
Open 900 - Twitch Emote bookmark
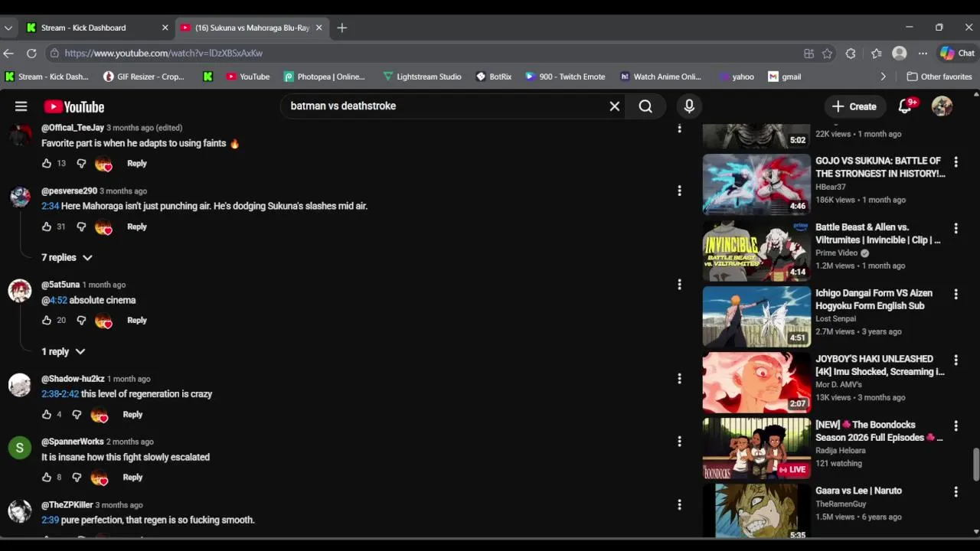tap(564, 77)
